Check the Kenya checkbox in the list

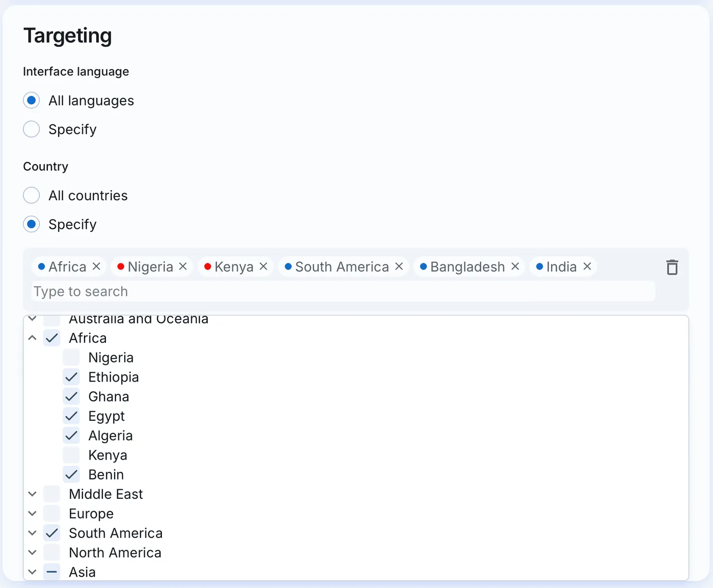(71, 455)
